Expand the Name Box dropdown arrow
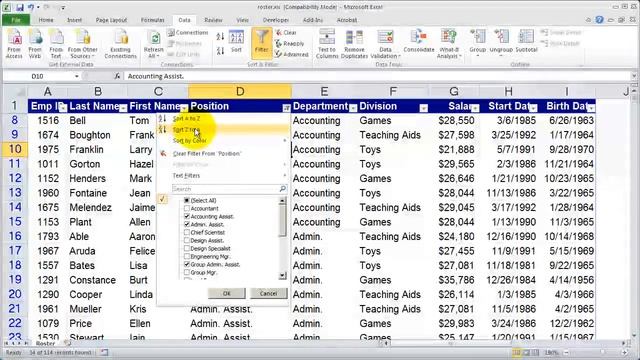Image resolution: width=640 pixels, height=360 pixels. 76,76
